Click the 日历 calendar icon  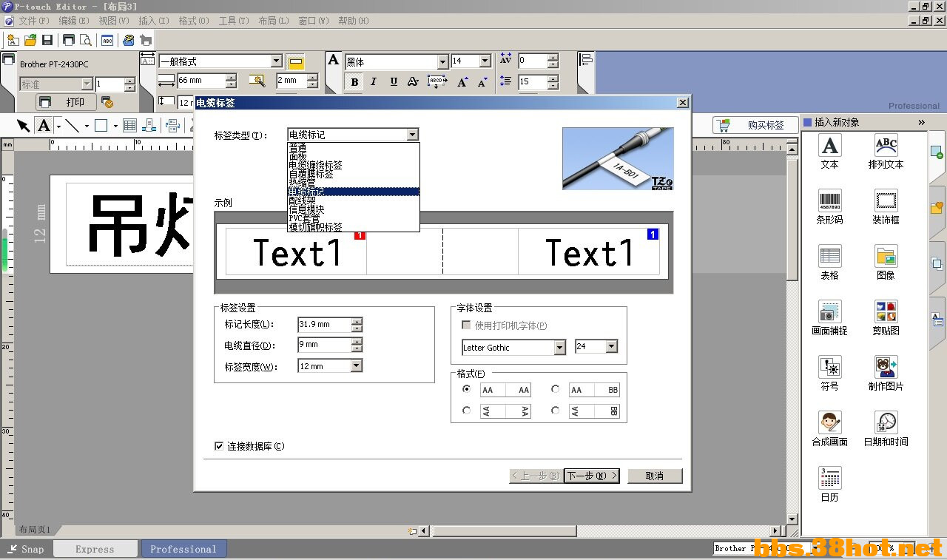[830, 485]
